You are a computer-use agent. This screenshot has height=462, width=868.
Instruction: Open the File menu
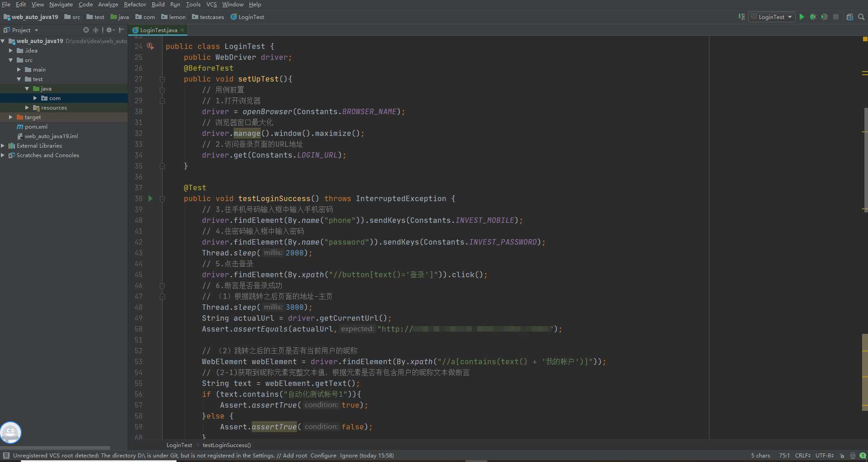(x=6, y=4)
